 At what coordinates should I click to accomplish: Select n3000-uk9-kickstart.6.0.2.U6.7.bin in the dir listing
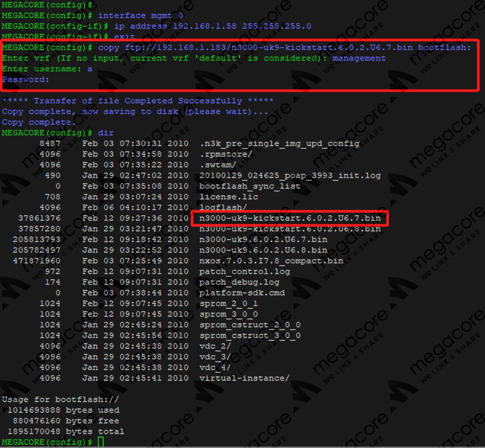coord(290,218)
